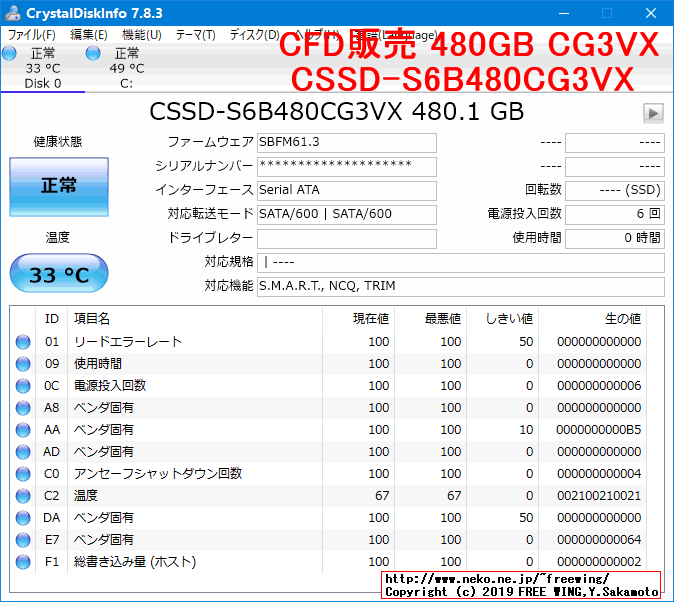Click the ファームウェア field SBFM61.3
The width and height of the screenshot is (674, 602).
347,143
